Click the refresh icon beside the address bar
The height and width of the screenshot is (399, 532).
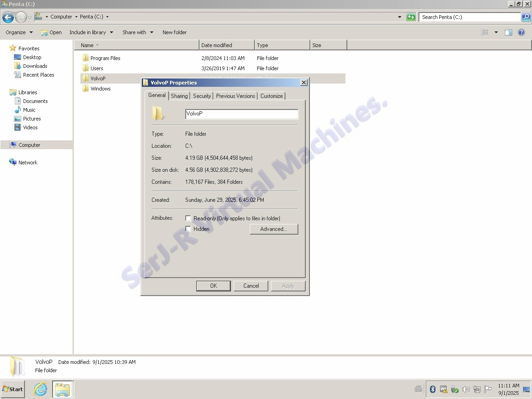(x=411, y=17)
